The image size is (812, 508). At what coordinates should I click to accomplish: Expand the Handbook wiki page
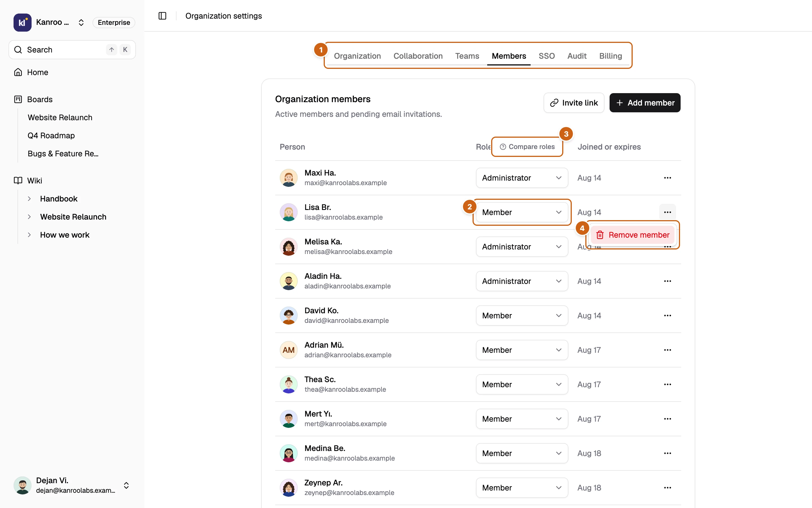pyautogui.click(x=29, y=199)
